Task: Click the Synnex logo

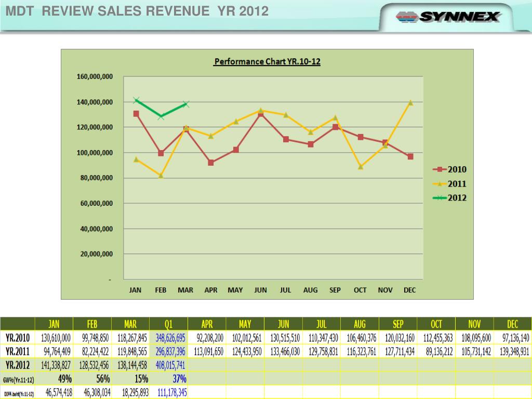Action: [x=448, y=17]
